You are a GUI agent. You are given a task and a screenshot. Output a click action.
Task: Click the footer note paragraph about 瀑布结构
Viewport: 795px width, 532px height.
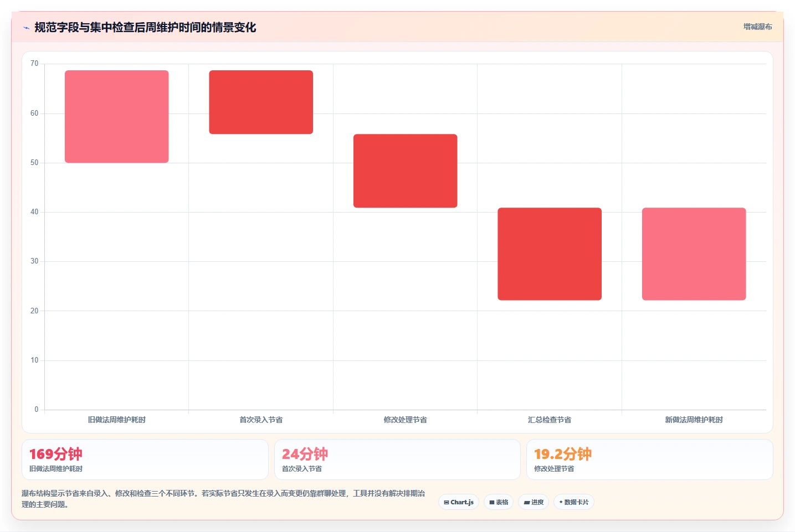(x=223, y=499)
